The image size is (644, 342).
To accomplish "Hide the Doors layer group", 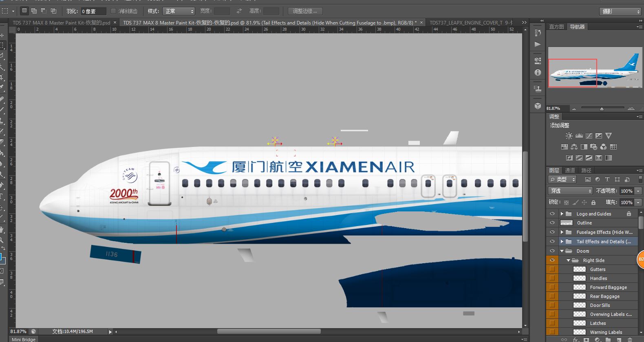I will click(552, 251).
